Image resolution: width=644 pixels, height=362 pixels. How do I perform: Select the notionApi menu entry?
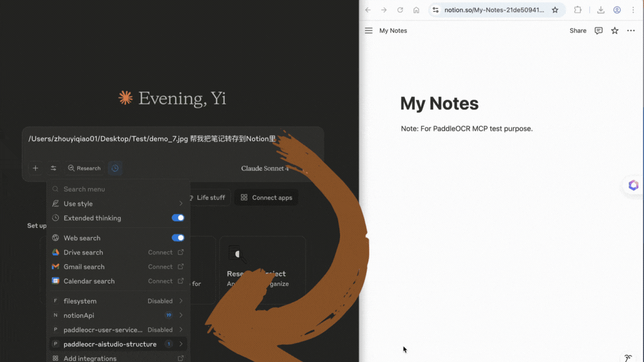point(119,315)
